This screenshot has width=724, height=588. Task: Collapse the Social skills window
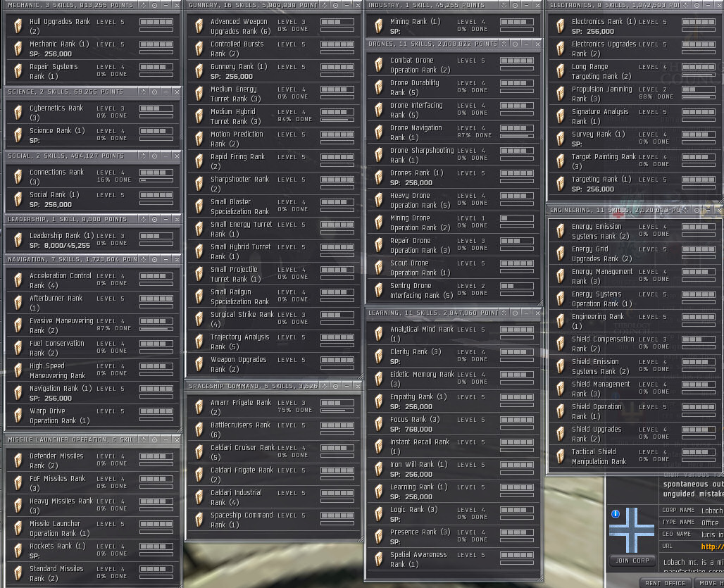tap(166, 156)
